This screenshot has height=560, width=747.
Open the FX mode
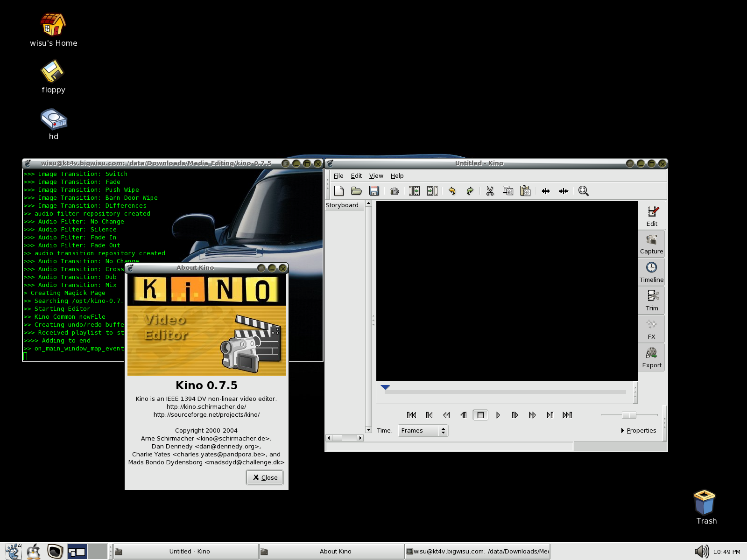[x=652, y=329]
